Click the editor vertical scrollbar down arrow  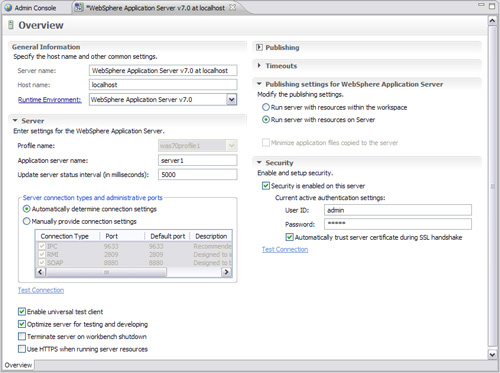click(x=492, y=354)
